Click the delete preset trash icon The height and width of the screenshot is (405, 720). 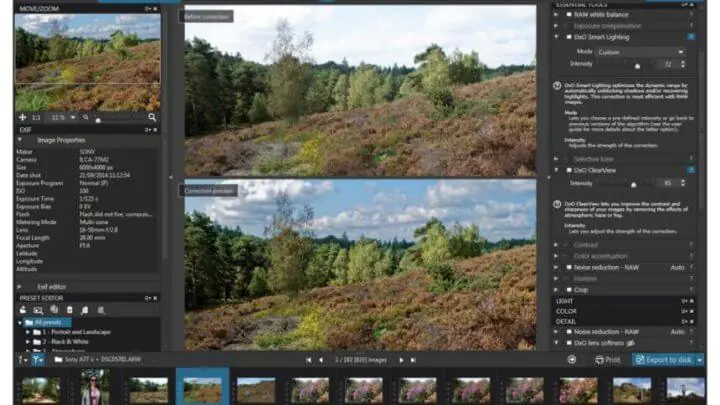(x=69, y=310)
